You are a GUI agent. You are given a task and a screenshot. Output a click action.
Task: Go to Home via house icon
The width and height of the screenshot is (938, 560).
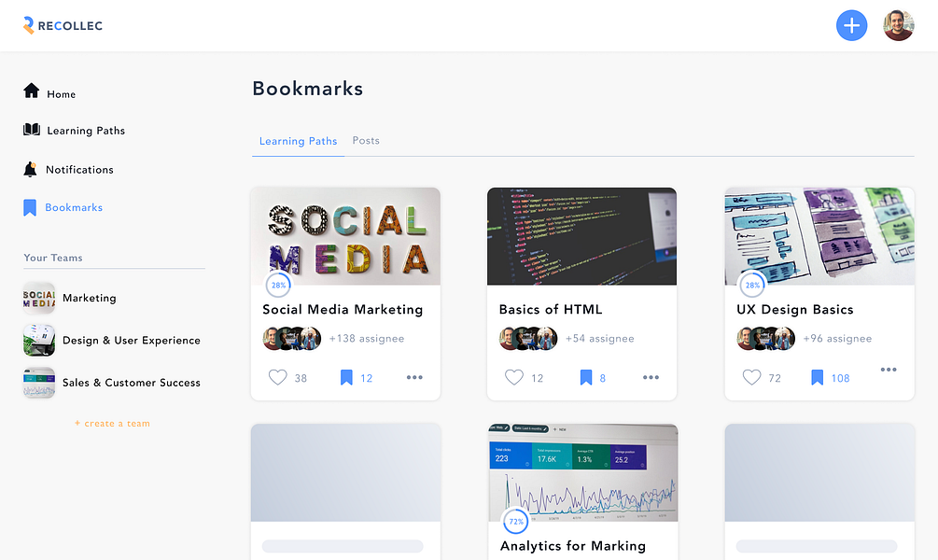(31, 91)
